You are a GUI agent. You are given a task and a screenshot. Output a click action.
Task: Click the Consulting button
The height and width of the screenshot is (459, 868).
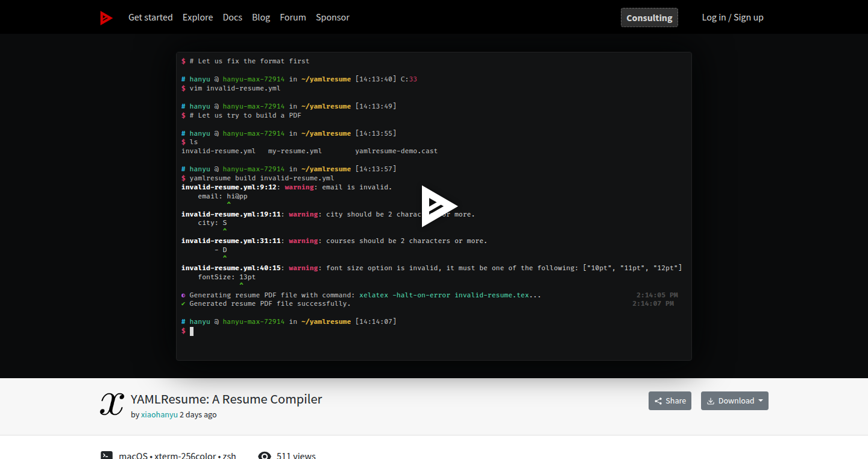pos(649,17)
